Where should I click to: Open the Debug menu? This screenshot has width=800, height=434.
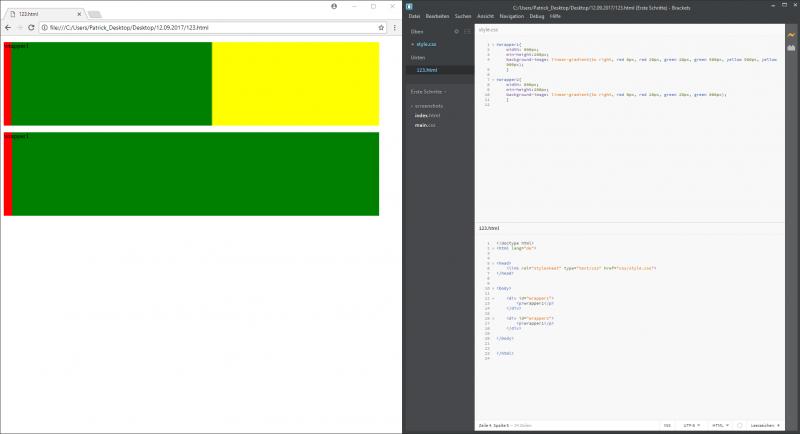[x=537, y=17]
